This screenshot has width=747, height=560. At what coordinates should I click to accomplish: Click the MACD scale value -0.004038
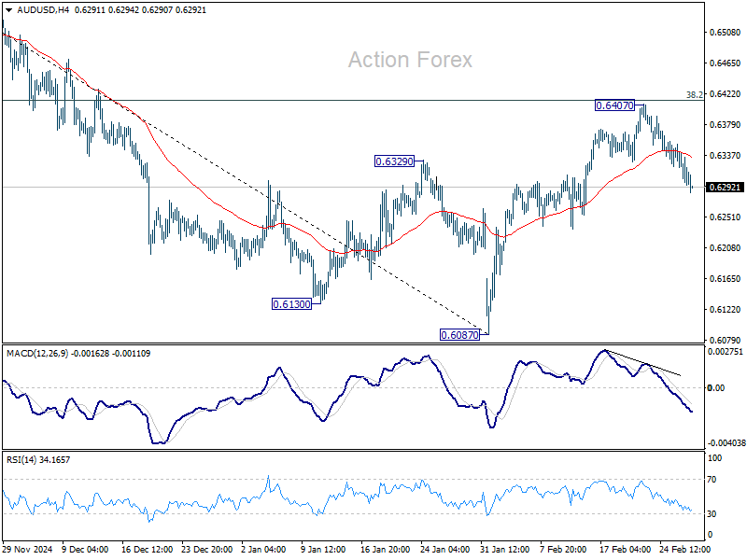pyautogui.click(x=726, y=442)
